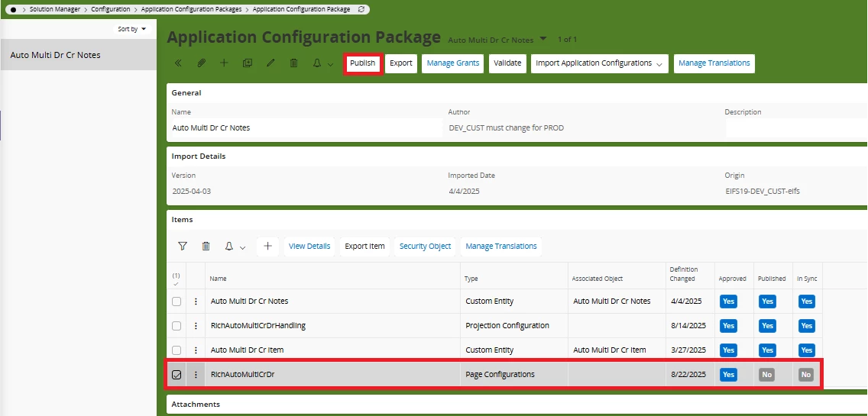This screenshot has height=416, width=868.
Task: Open row menu for RichAutoMultiCrDr
Action: pyautogui.click(x=196, y=375)
